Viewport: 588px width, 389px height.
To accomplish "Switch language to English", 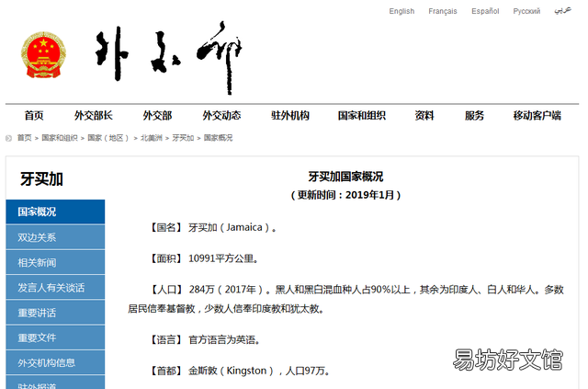I will (401, 11).
